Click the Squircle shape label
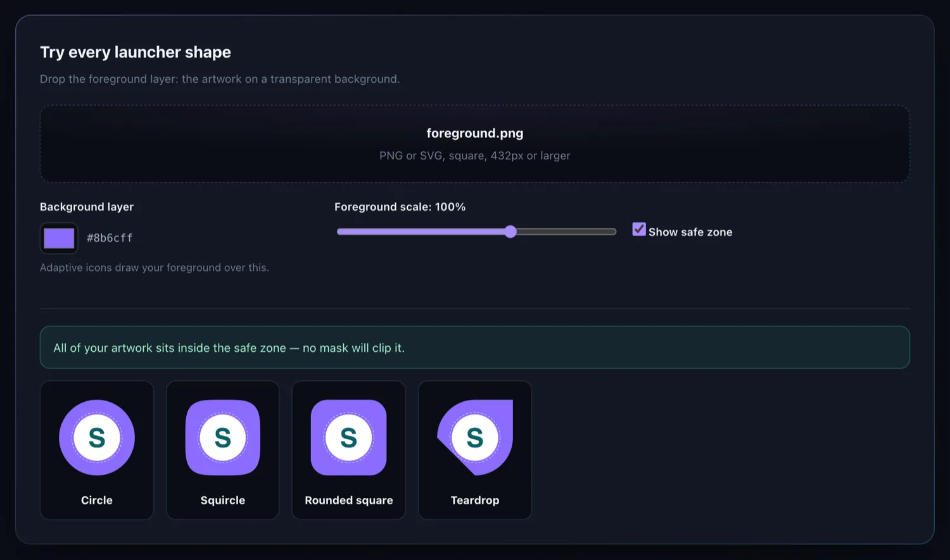 pos(223,500)
